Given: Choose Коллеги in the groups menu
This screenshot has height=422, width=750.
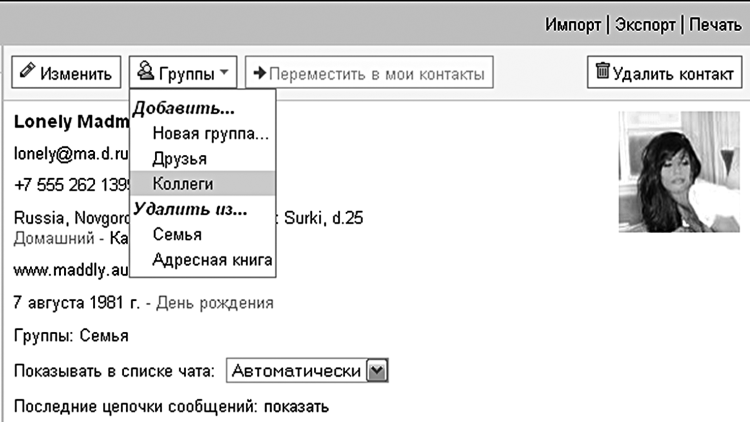Looking at the screenshot, I should [x=183, y=183].
